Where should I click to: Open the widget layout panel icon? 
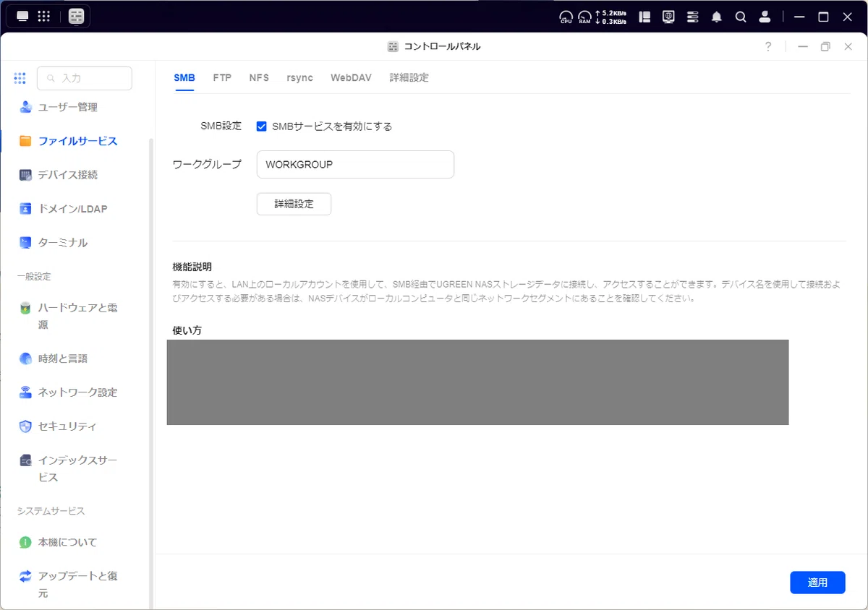(645, 17)
